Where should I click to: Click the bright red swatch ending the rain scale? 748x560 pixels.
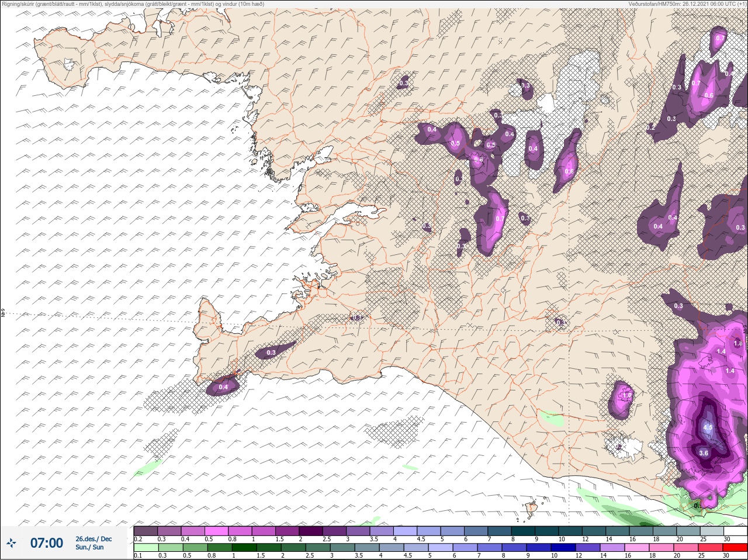coord(735,548)
